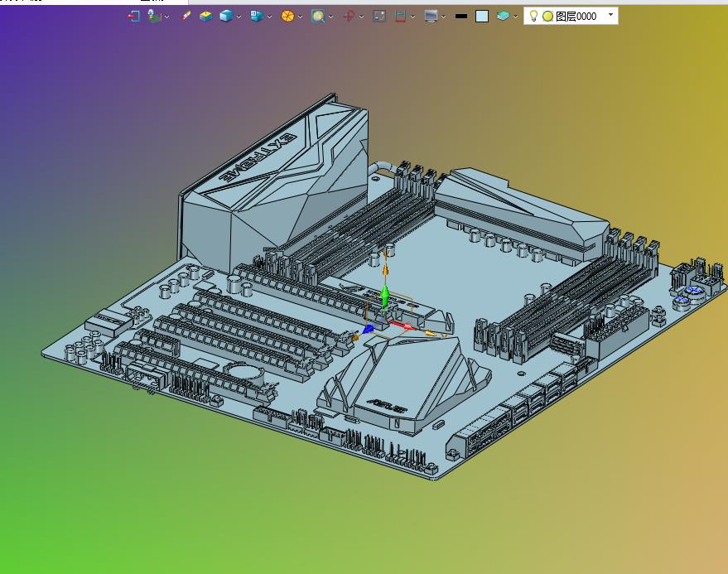The width and height of the screenshot is (728, 574).
Task: Click the monitor display icon
Action: [431, 17]
